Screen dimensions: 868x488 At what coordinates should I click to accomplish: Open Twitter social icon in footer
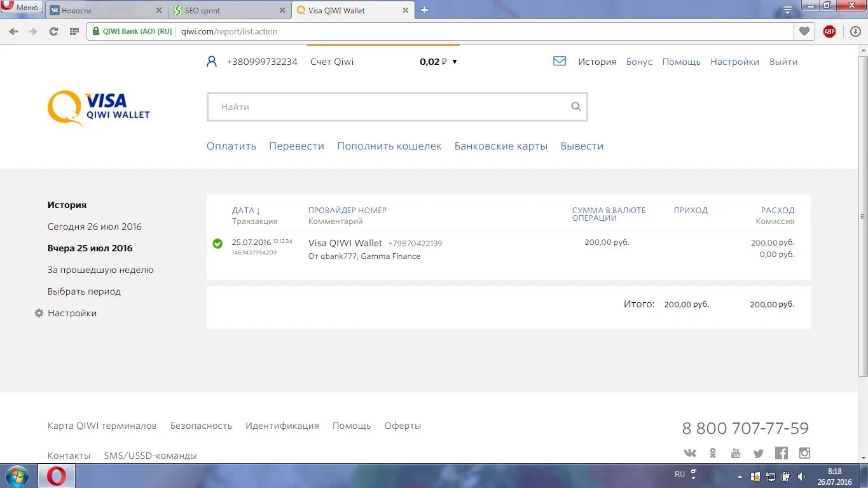click(759, 453)
